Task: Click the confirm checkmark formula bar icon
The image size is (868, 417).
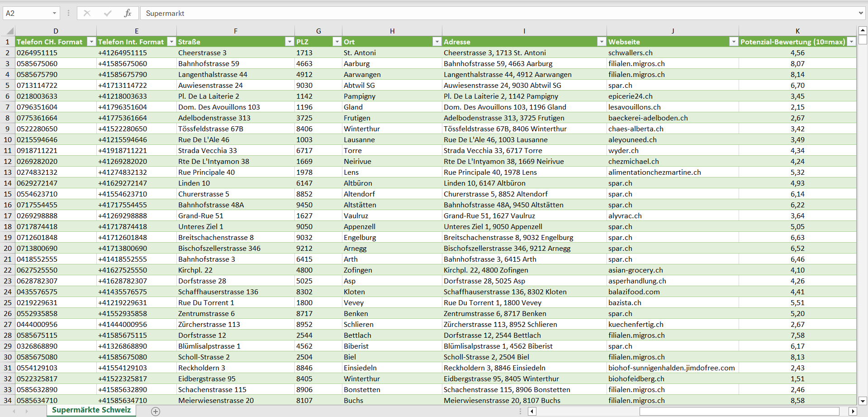Action: click(108, 13)
